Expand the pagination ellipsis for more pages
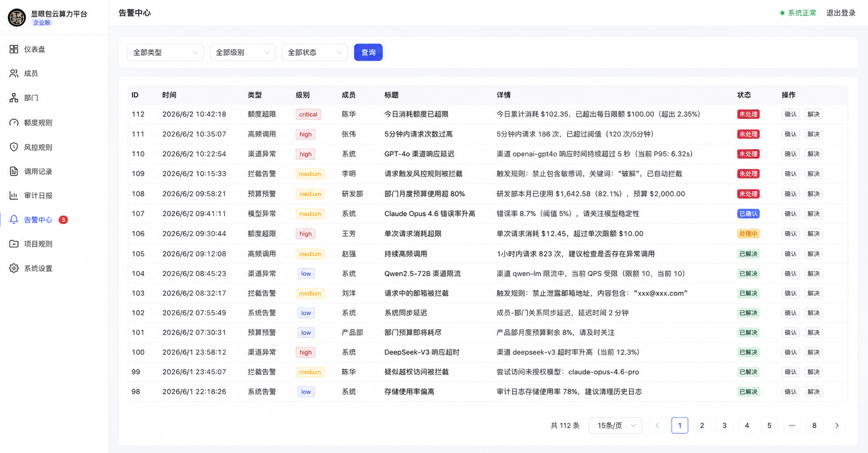This screenshot has height=453, width=868. (792, 425)
